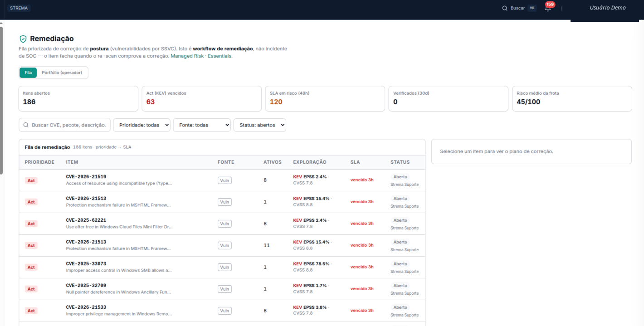644x326 pixels.
Task: Open the Usuário Demo profile menu
Action: coord(607,8)
